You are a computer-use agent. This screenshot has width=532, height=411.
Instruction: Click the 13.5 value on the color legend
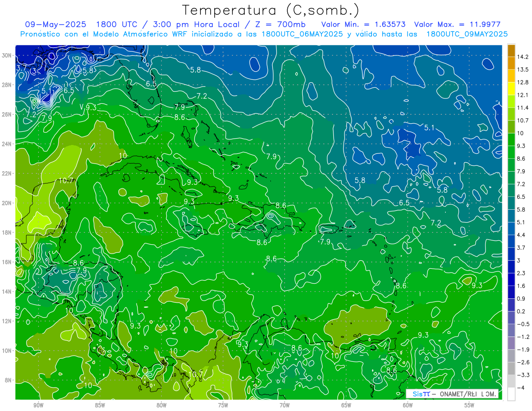point(523,70)
